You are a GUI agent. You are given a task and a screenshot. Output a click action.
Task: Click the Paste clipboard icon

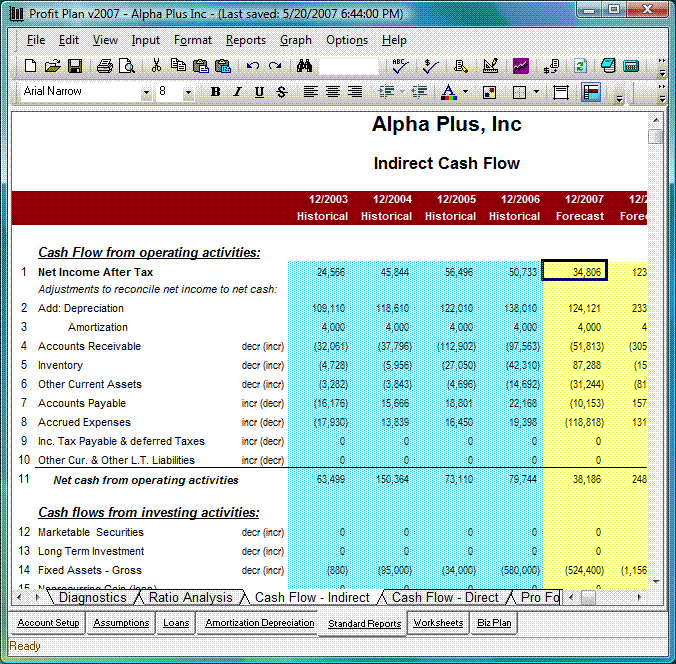coord(200,66)
